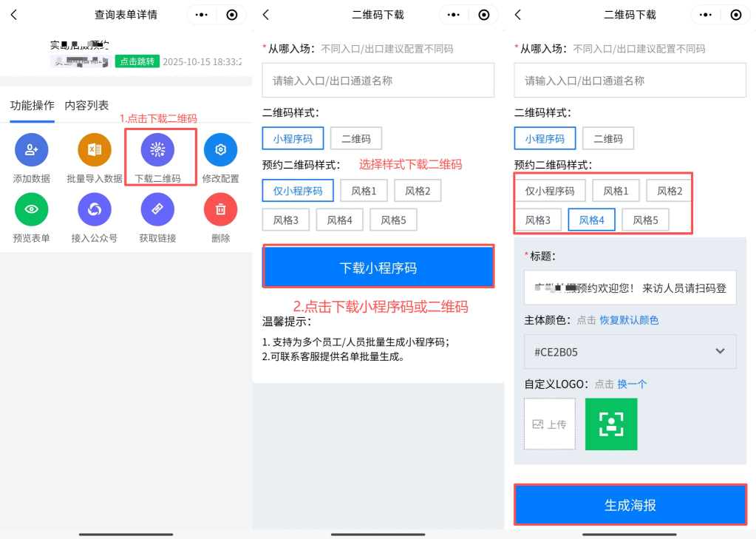Click the highlighted 风格4 style option
Image resolution: width=756 pixels, height=539 pixels.
point(591,220)
